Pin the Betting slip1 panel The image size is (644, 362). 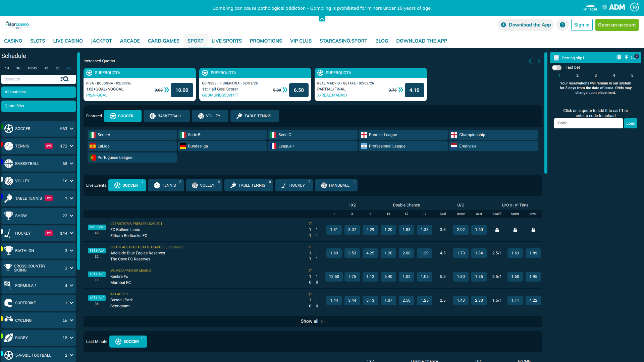pos(627,57)
